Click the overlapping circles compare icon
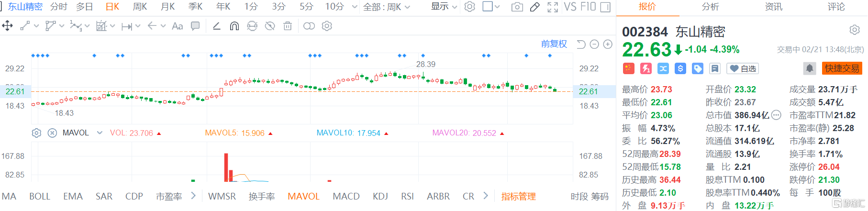Screen dimensions: 868x211 point(309,26)
